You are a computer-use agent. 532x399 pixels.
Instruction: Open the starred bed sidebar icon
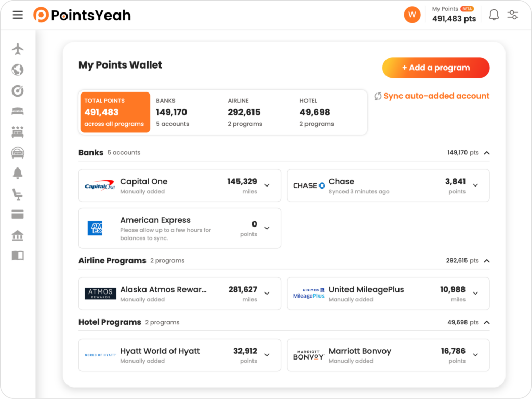[x=18, y=132]
